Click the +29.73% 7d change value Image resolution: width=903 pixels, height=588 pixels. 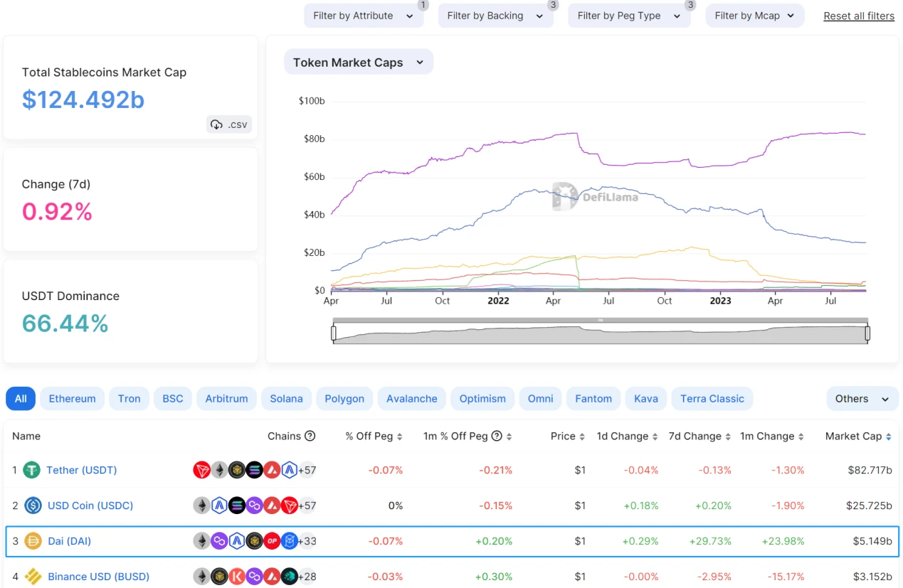tap(710, 541)
